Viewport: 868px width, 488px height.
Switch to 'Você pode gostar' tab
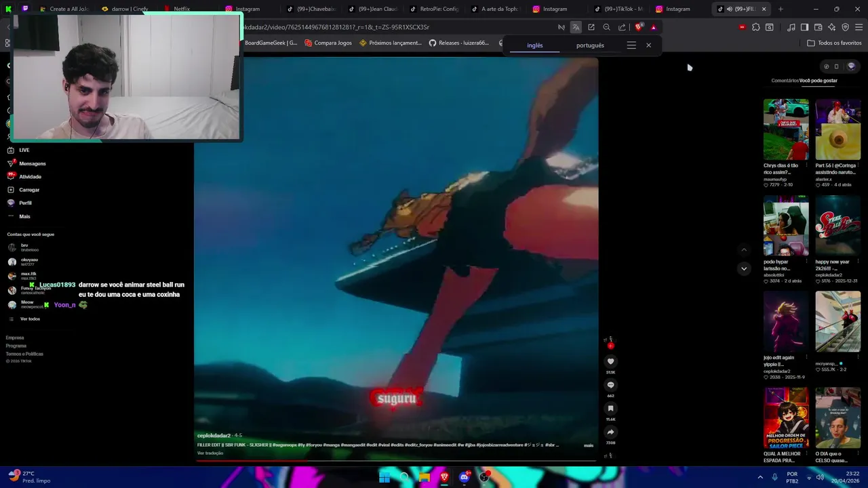tap(818, 81)
